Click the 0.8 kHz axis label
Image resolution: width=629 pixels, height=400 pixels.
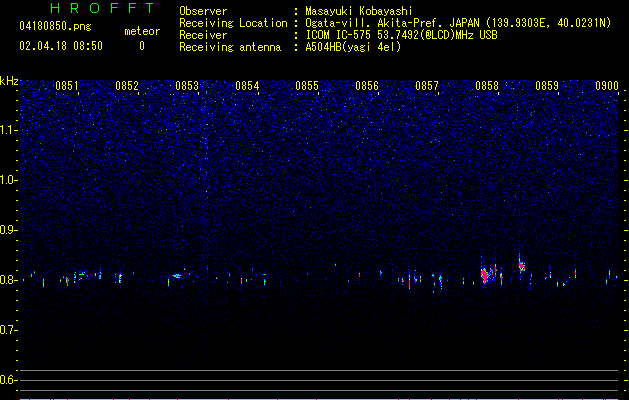tap(9, 280)
